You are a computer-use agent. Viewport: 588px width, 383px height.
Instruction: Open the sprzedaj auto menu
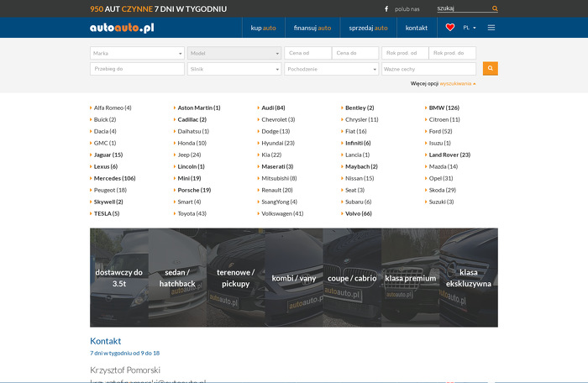click(368, 28)
